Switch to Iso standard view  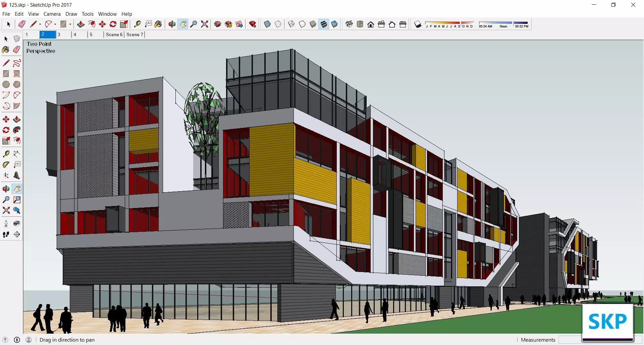click(349, 24)
